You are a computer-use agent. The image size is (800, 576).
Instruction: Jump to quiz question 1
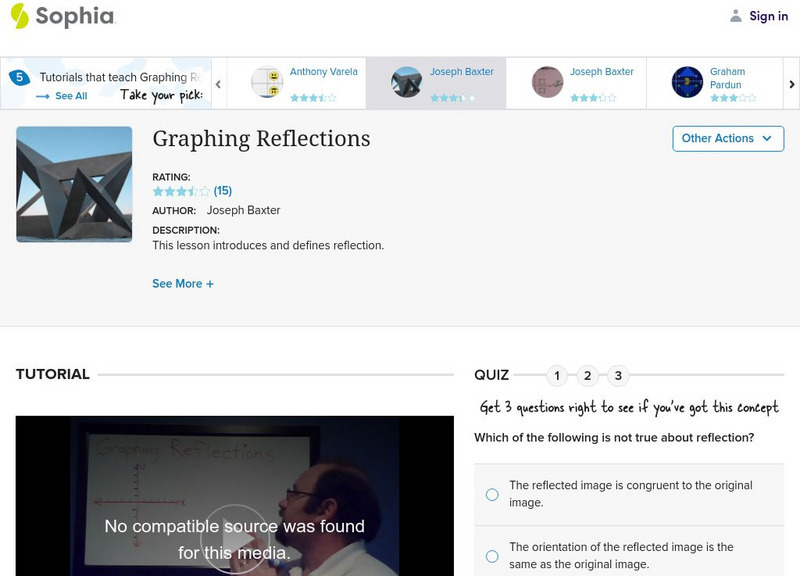(x=557, y=376)
